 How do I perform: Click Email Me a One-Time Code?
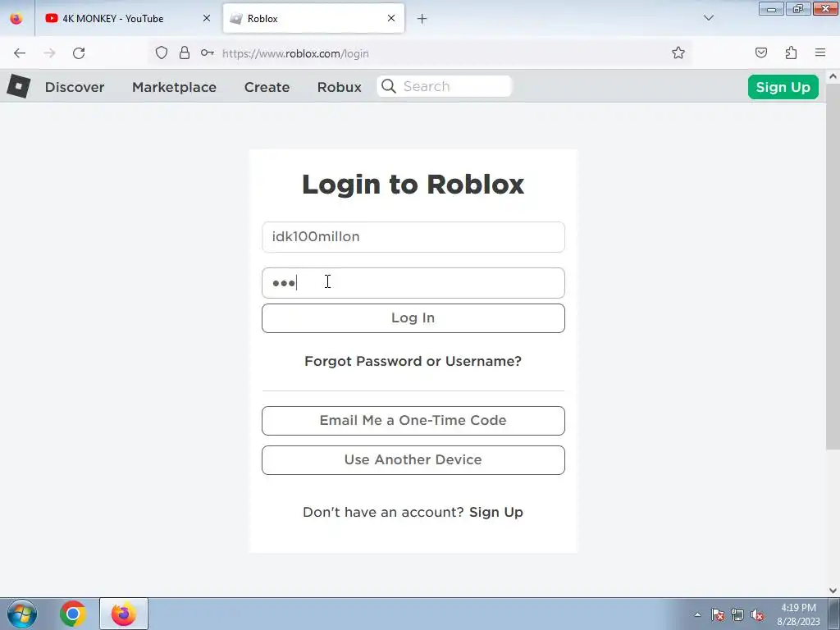pos(413,421)
